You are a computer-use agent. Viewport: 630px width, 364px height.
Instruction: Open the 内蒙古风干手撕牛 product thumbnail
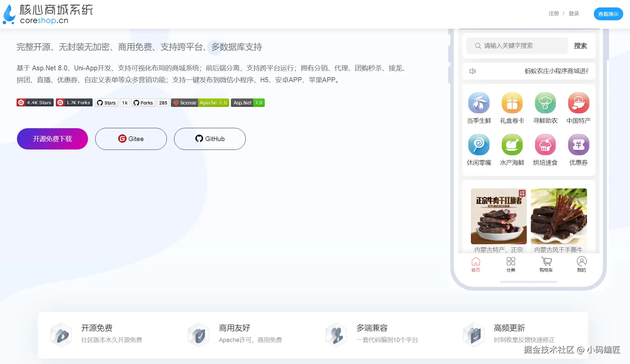(559, 216)
